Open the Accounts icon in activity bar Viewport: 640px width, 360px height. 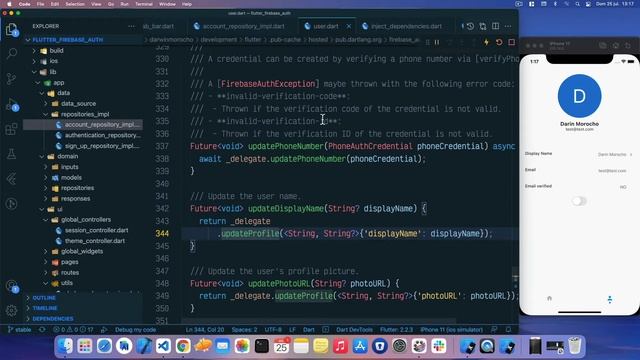(x=11, y=286)
